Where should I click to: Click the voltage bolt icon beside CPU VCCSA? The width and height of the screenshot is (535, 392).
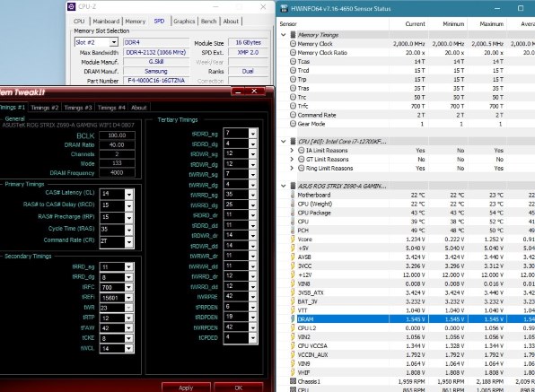[293, 345]
